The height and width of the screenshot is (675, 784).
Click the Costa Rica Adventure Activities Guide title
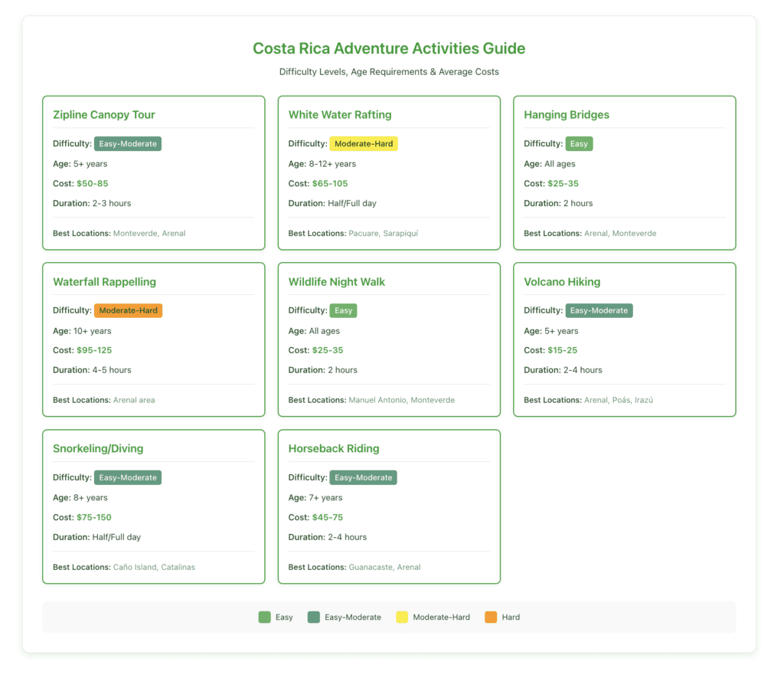pyautogui.click(x=389, y=48)
